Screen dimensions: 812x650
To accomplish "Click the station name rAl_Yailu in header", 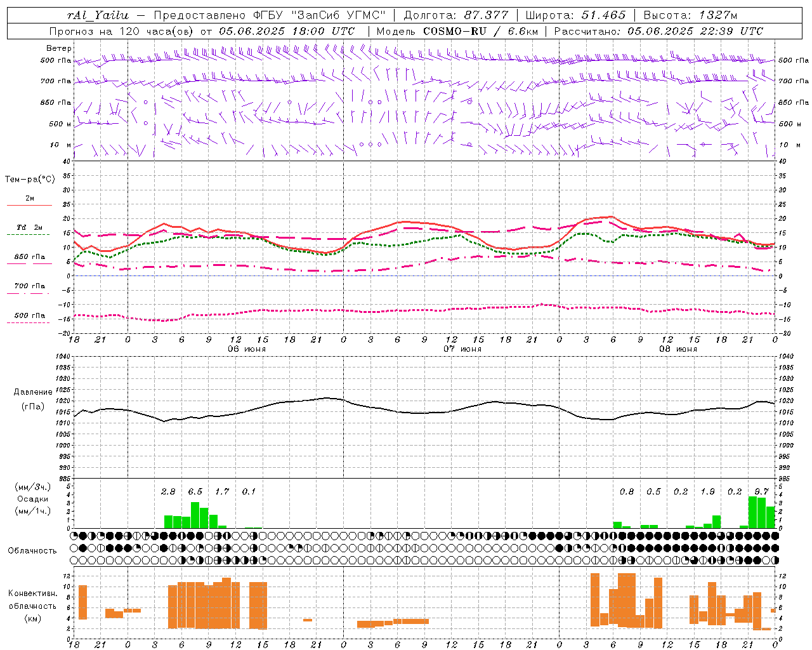I will pyautogui.click(x=97, y=15).
